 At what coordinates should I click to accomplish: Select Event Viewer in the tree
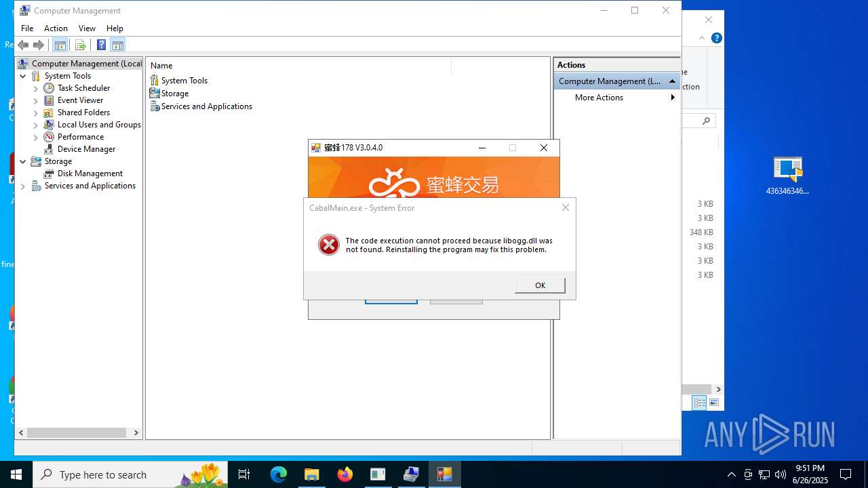80,100
